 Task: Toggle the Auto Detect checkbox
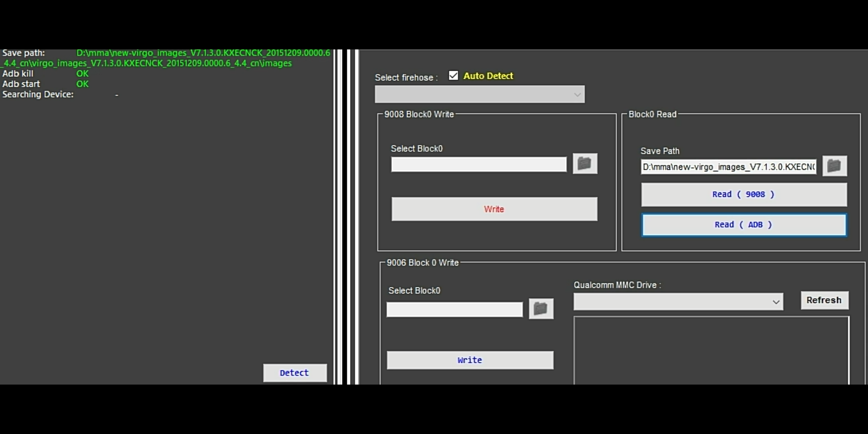pyautogui.click(x=453, y=76)
